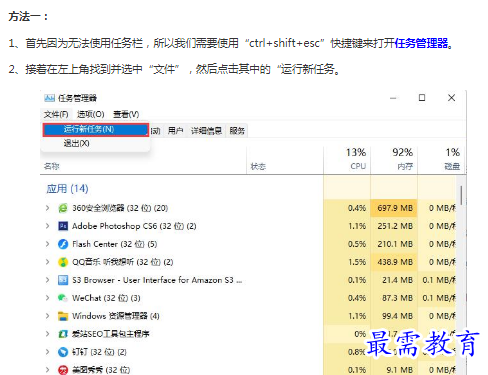Select the Windows 资源管理器 (4) row

point(249,316)
